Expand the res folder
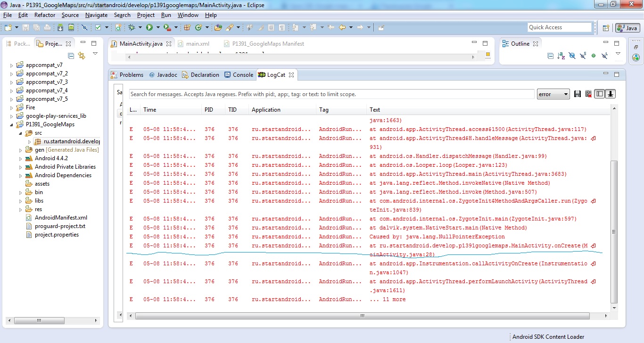 [x=20, y=209]
